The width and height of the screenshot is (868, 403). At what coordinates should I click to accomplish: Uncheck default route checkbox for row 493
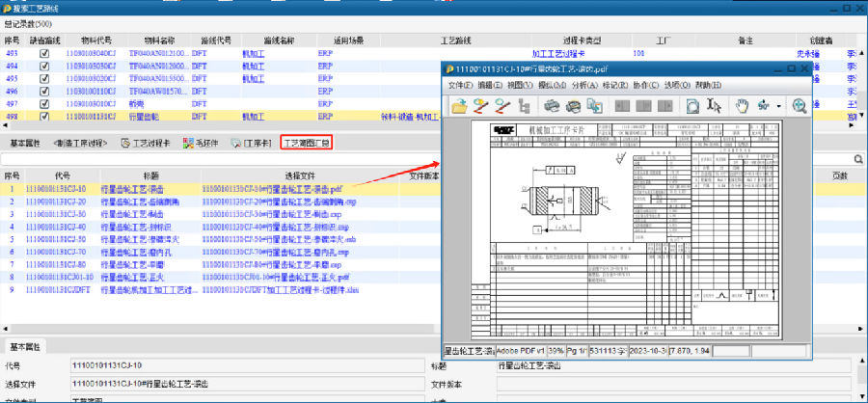tap(43, 53)
